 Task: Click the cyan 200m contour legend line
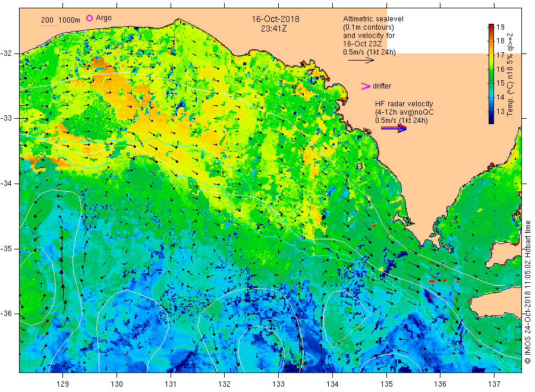pyautogui.click(x=49, y=25)
